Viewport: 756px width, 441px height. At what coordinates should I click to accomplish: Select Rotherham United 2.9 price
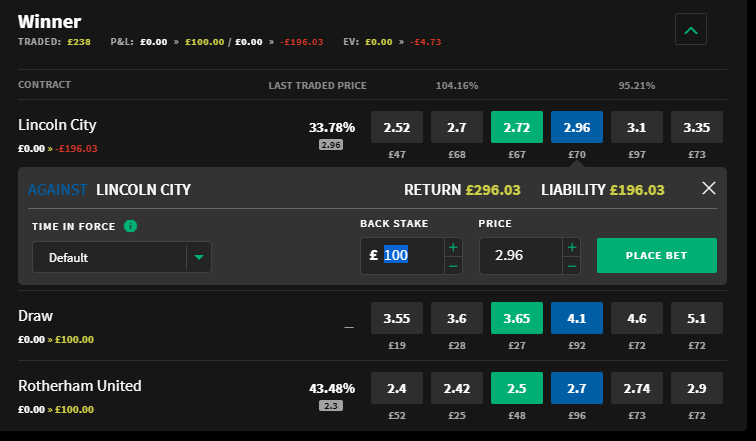pos(697,388)
